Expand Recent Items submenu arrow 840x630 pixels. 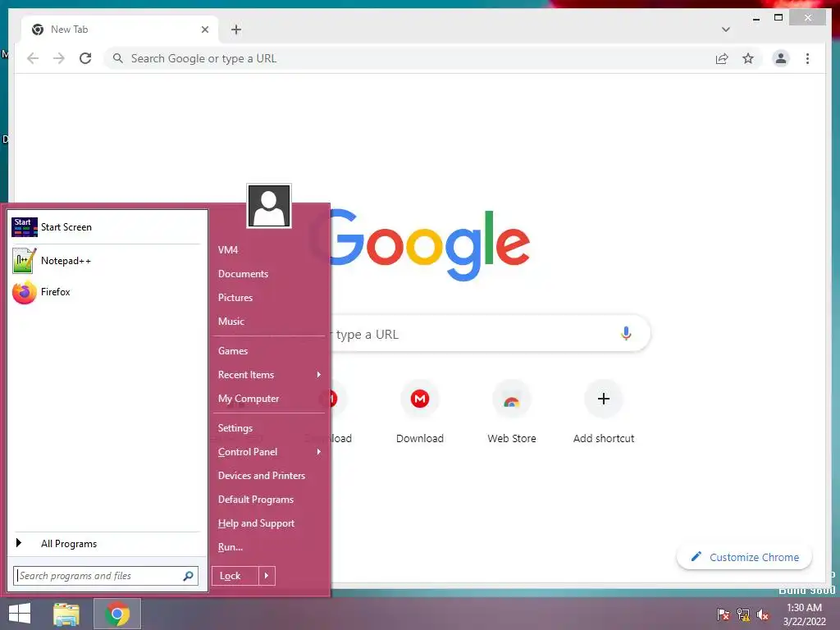[x=319, y=374]
